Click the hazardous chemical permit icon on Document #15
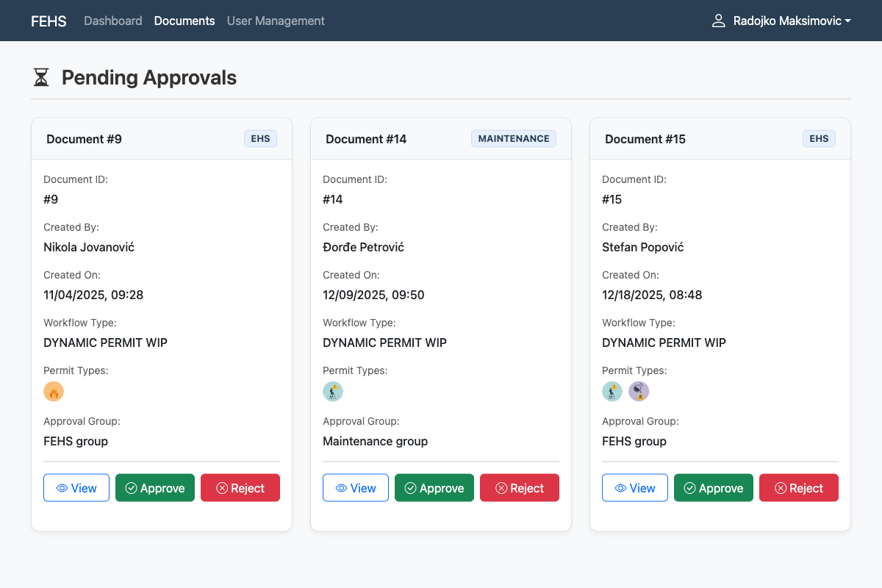 pos(639,391)
